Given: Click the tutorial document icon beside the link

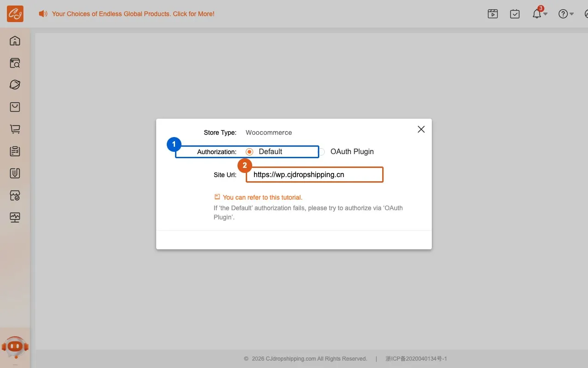Looking at the screenshot, I should 217,197.
